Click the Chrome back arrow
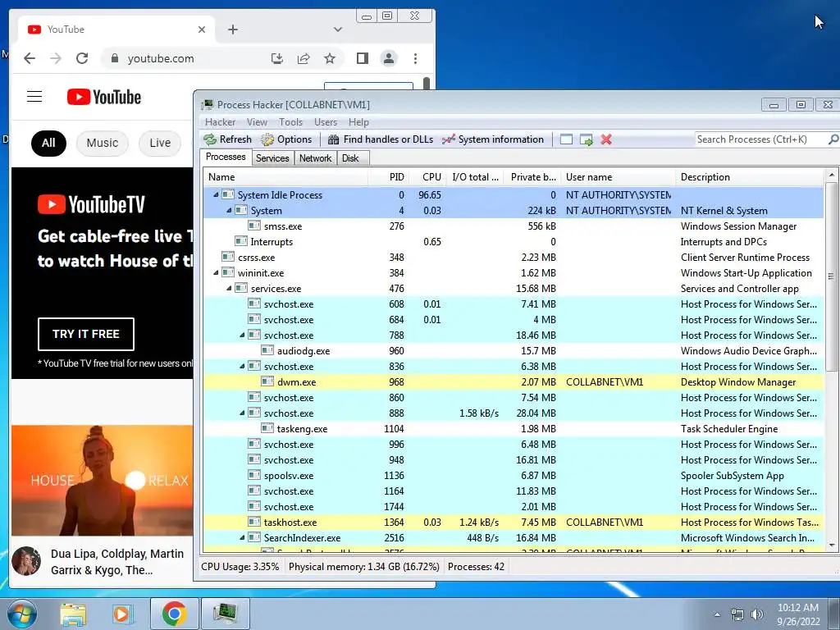840x630 pixels. pos(30,58)
